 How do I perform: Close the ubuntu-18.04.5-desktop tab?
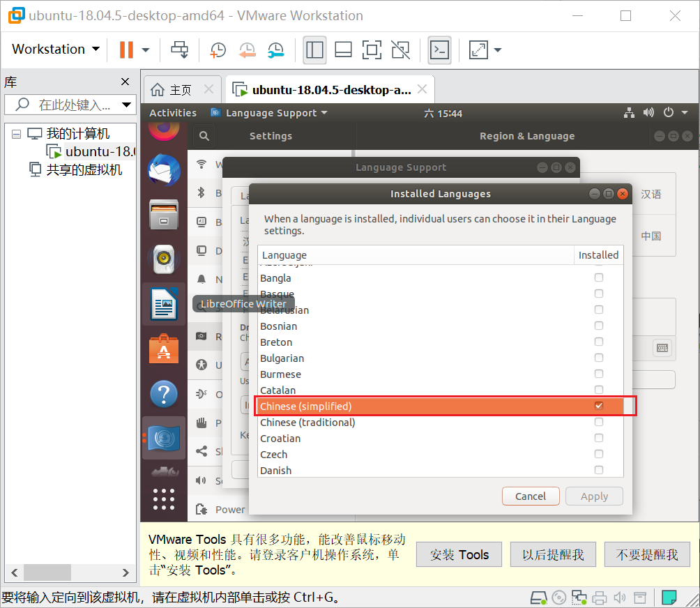[x=422, y=89]
